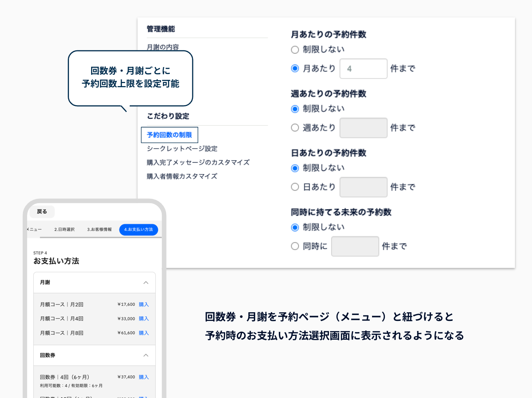Open 予約回数の制限 settings menu item
This screenshot has width=532, height=398.
(x=169, y=135)
